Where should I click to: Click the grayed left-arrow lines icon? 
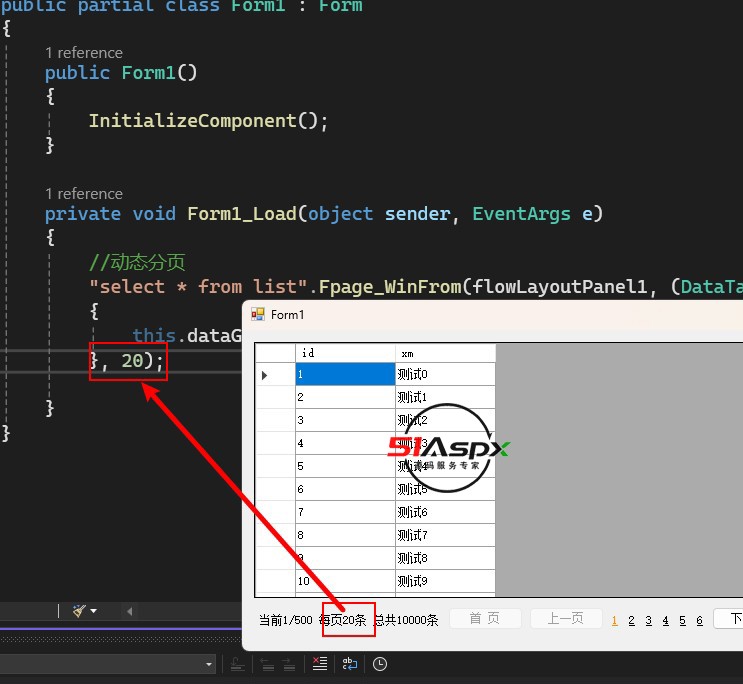[x=267, y=664]
